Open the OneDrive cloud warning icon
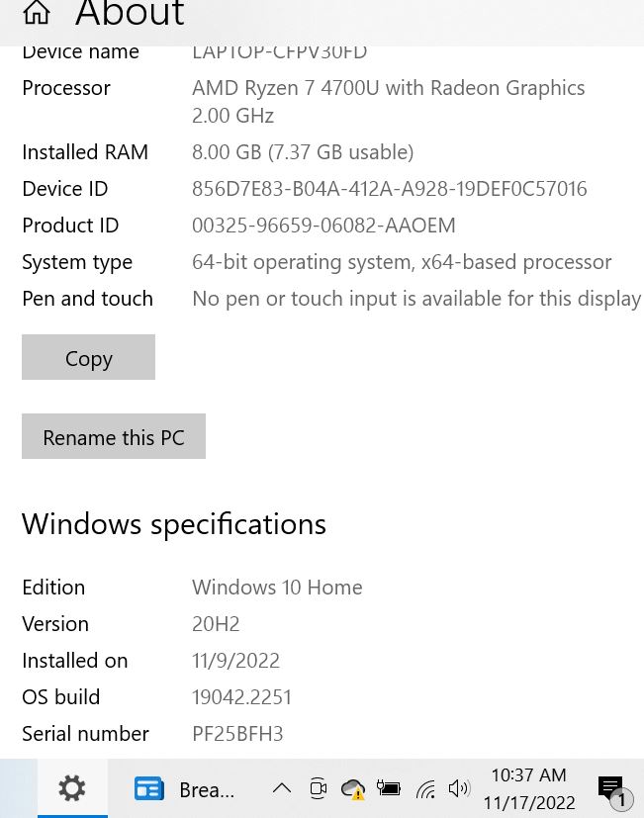Image resolution: width=644 pixels, height=818 pixels. (x=353, y=789)
